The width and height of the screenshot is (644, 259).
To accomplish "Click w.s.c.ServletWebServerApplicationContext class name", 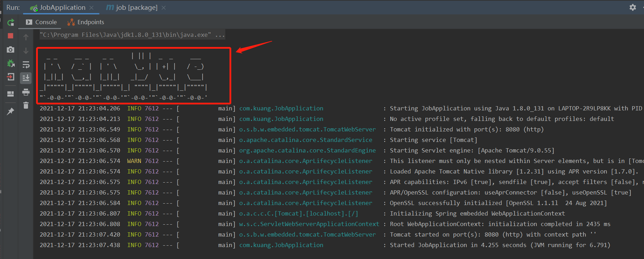I will pos(309,224).
